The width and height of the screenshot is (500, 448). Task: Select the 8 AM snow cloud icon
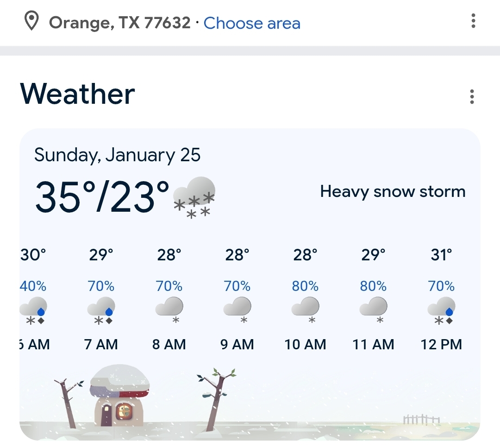coord(169,310)
